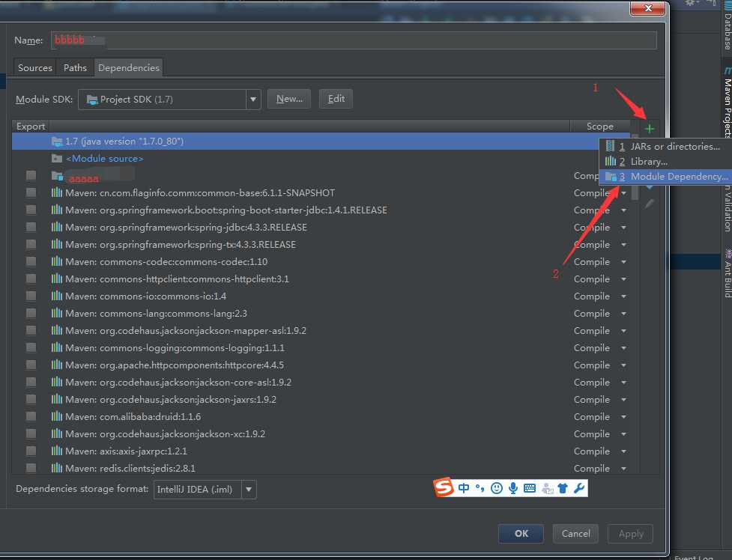Open the Scope dropdown for commons-io:1.4
Image resolution: width=732 pixels, height=560 pixels.
(623, 296)
